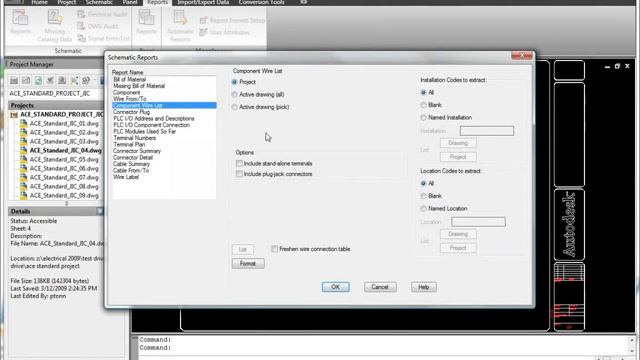Open Automatic Reports tool
The image size is (640, 360).
click(x=180, y=26)
